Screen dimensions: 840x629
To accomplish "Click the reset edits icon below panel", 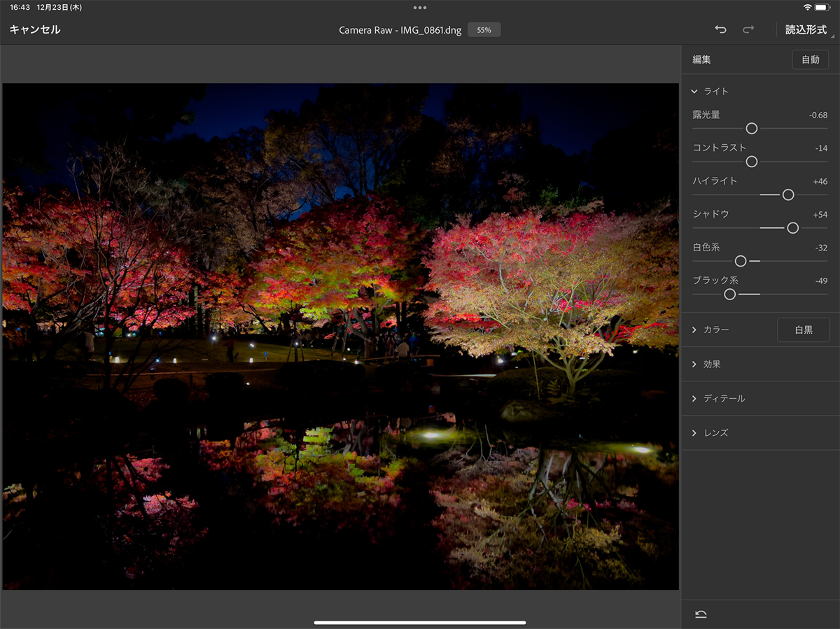I will (701, 614).
